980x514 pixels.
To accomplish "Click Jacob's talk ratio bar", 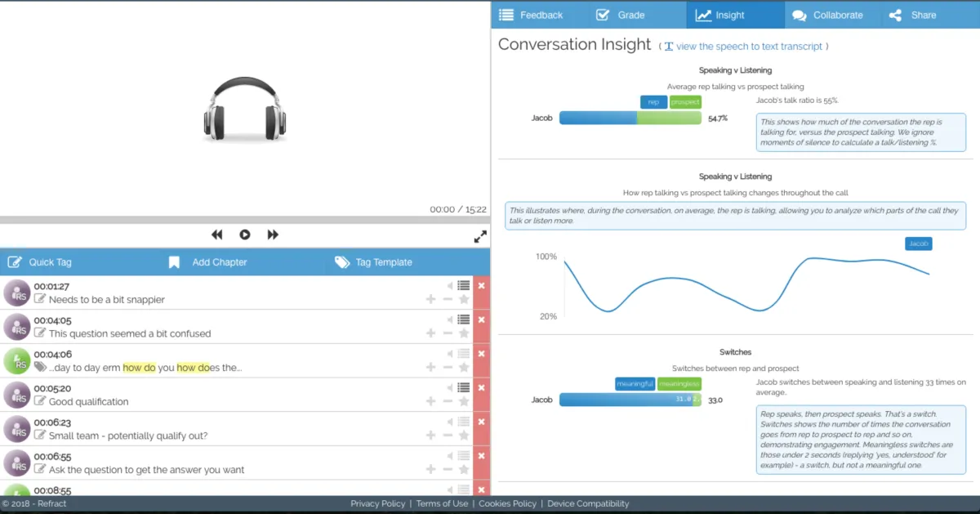I will click(630, 118).
